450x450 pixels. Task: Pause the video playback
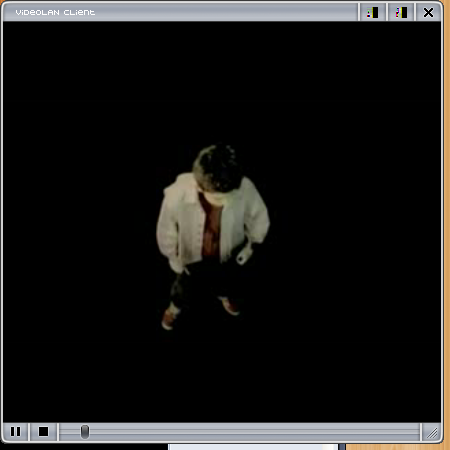(15, 432)
